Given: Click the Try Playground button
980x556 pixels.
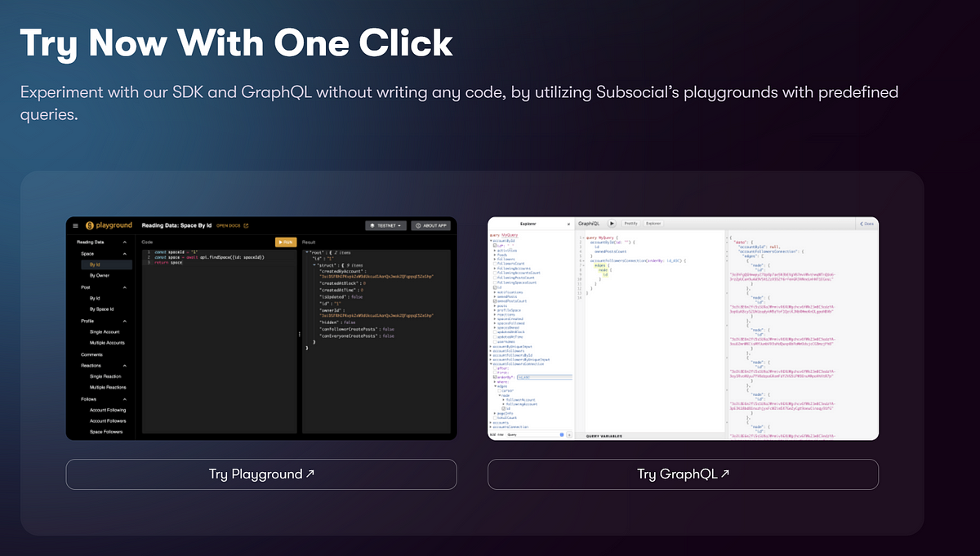Looking at the screenshot, I should tap(261, 474).
